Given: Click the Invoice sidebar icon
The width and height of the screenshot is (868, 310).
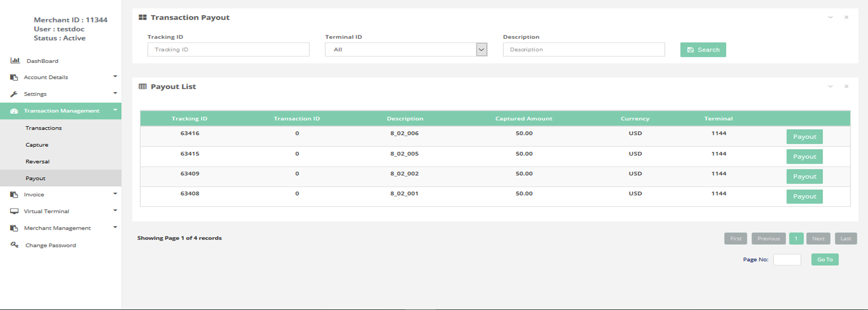Looking at the screenshot, I should [14, 195].
